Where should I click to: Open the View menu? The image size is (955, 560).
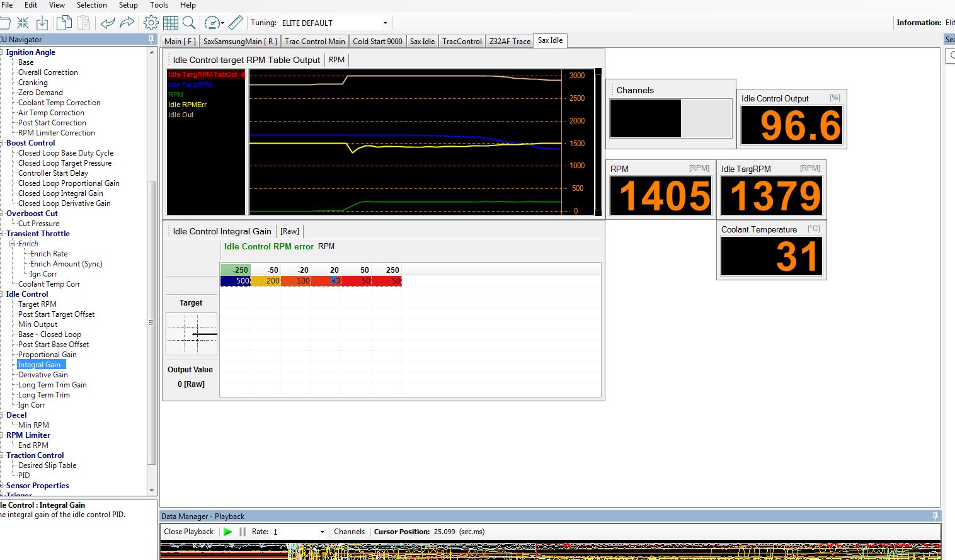(57, 5)
